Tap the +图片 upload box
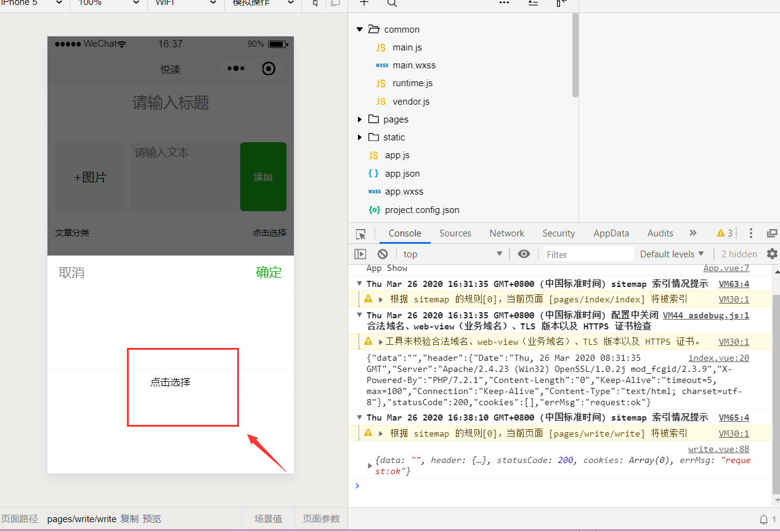This screenshot has width=780, height=532. 90,177
